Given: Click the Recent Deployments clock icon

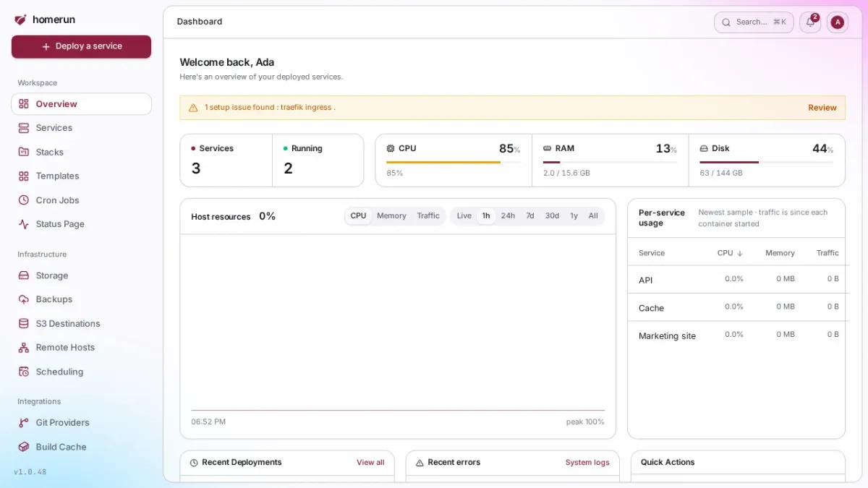Looking at the screenshot, I should (194, 463).
